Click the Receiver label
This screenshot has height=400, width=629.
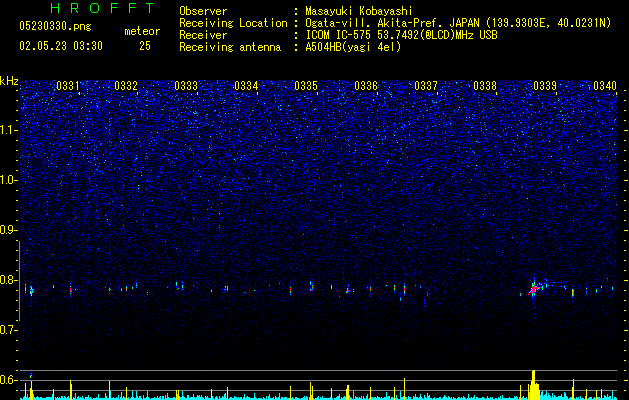tap(203, 35)
